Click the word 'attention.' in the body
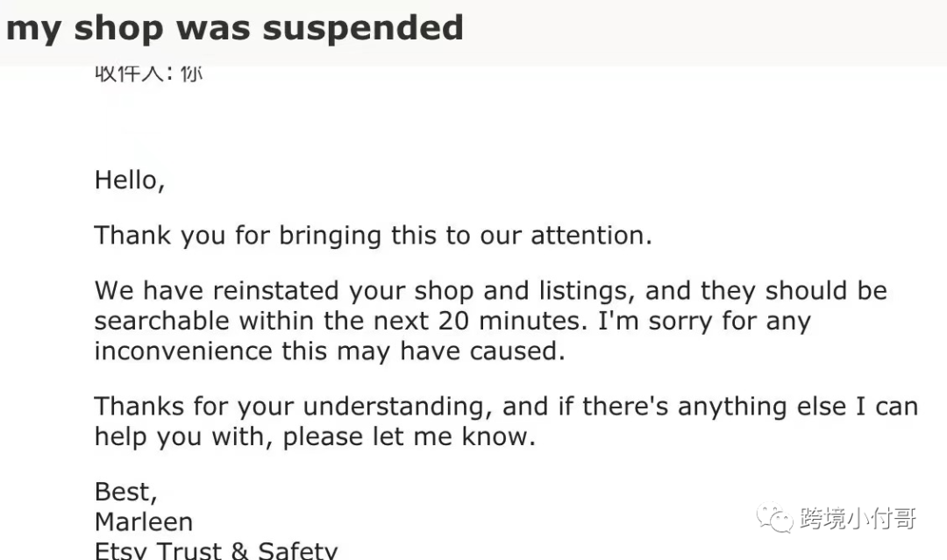947x560 pixels. coord(591,236)
